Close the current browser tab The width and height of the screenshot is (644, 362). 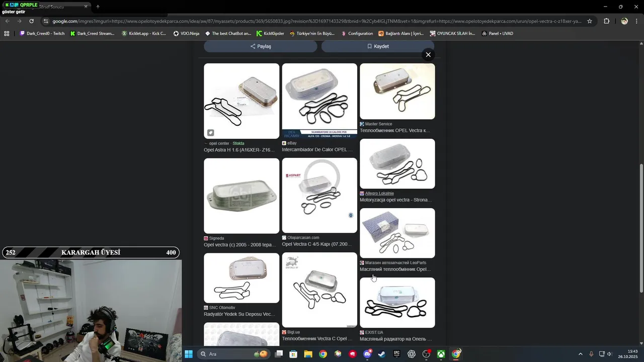[x=86, y=7]
